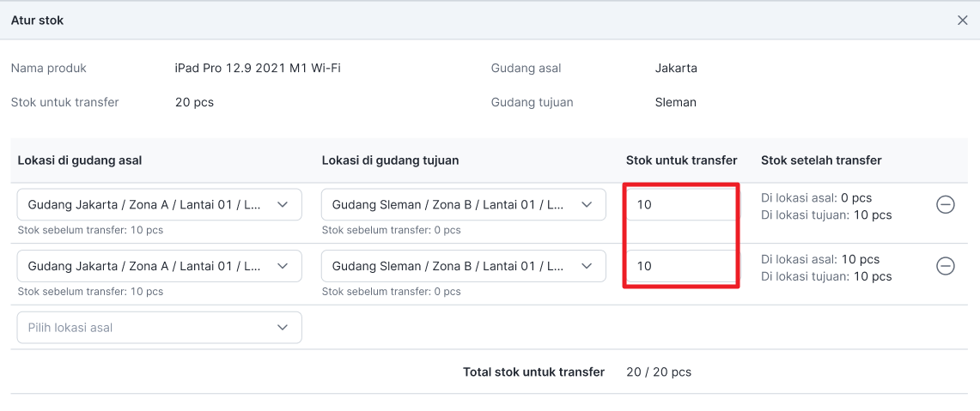Close the Atur stok dialog

(x=962, y=21)
